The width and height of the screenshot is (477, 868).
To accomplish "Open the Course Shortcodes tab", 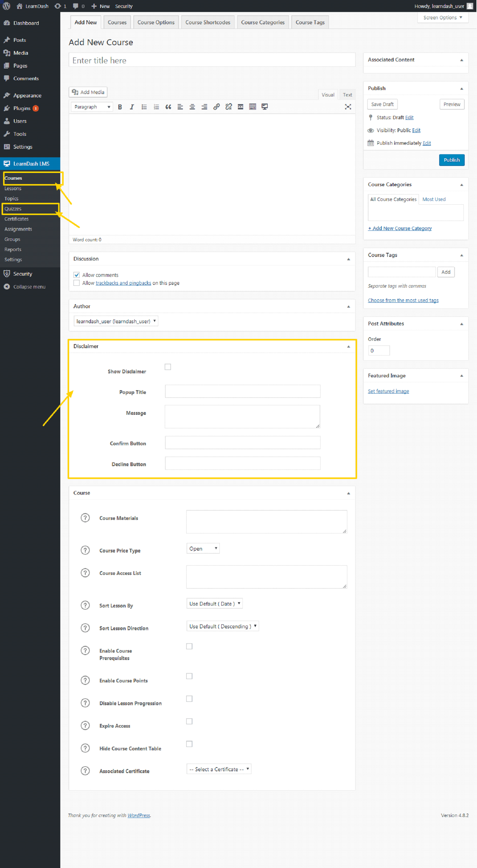I will [x=208, y=22].
